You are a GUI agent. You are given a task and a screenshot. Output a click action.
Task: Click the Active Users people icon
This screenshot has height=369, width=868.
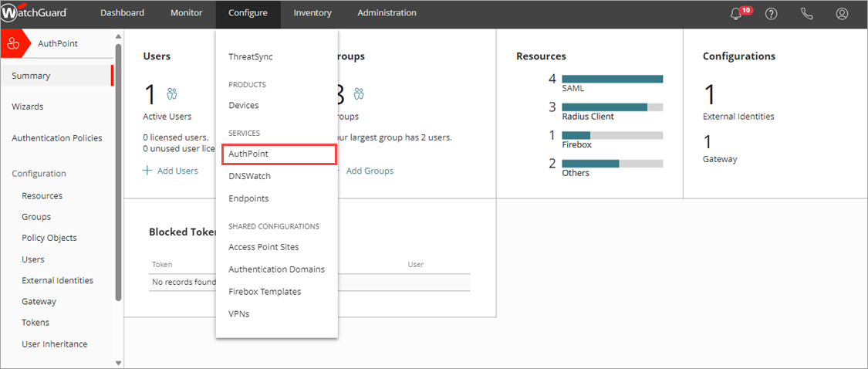(x=172, y=94)
